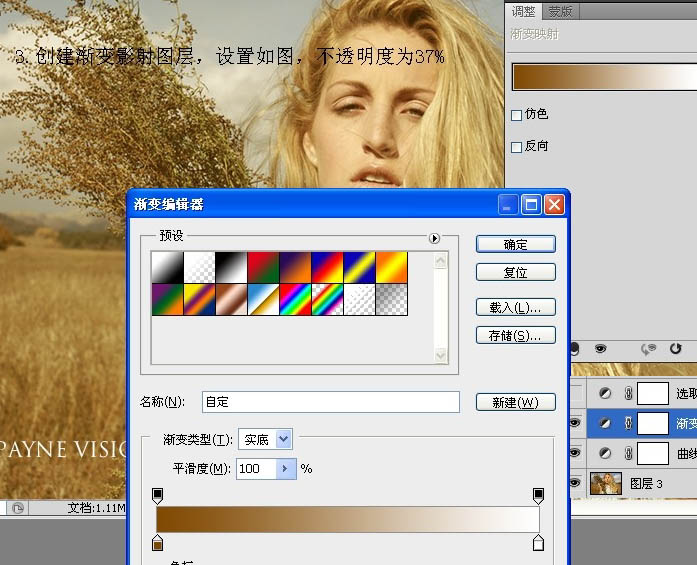The width and height of the screenshot is (697, 565).
Task: Open the 渐变类型 gradient type dropdown
Action: coord(283,439)
